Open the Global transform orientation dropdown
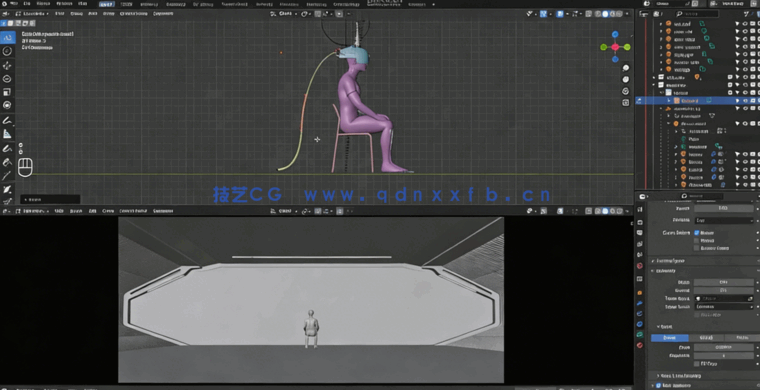This screenshot has width=760, height=390. [285, 14]
